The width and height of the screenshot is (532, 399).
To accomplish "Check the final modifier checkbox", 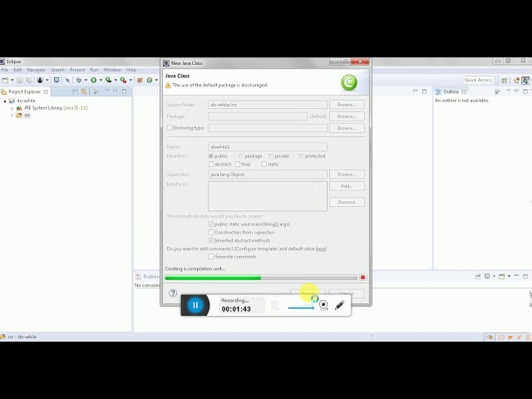I will tap(238, 165).
